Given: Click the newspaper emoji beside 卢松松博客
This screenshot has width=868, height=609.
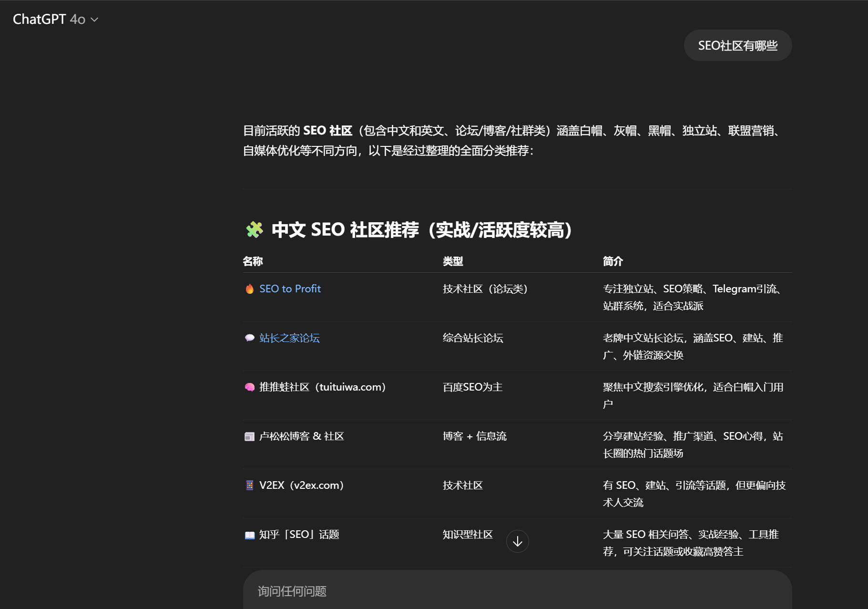Looking at the screenshot, I should (249, 436).
